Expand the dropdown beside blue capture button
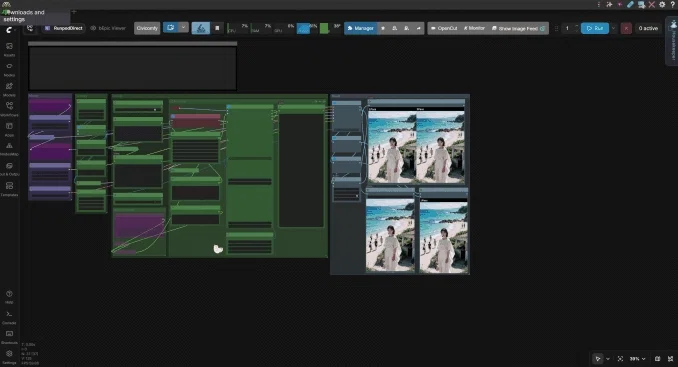The height and width of the screenshot is (367, 678). 183,28
